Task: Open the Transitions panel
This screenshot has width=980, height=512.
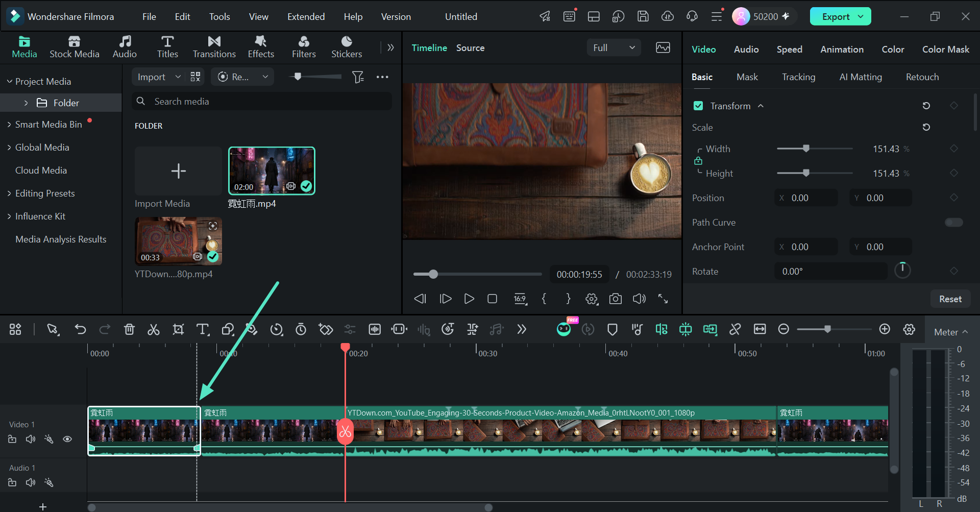Action: [214, 47]
